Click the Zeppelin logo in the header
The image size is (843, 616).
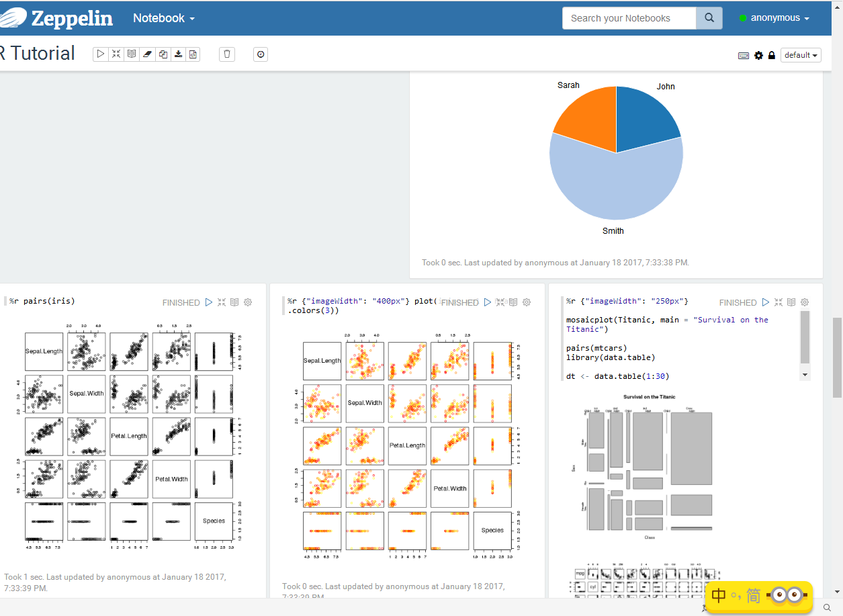[57, 18]
